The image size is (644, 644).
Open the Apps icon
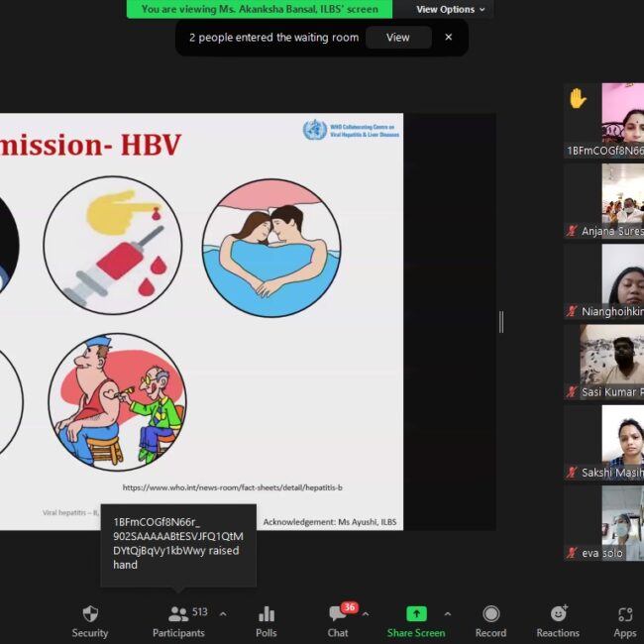pos(624,614)
